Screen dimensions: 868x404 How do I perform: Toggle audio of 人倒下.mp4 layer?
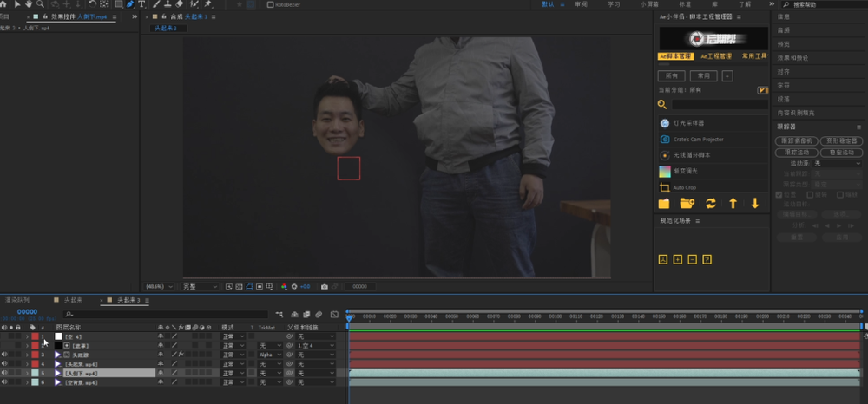4,373
